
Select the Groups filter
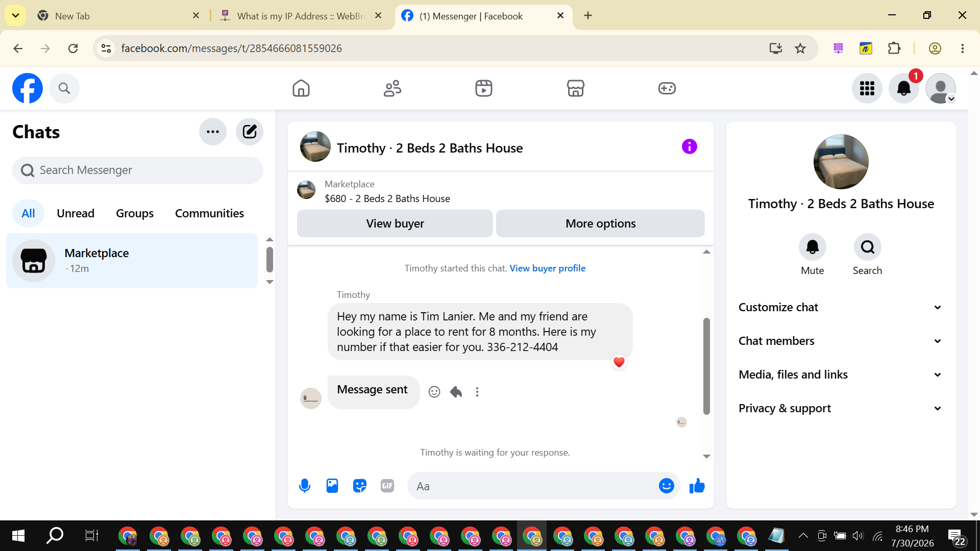coord(135,213)
